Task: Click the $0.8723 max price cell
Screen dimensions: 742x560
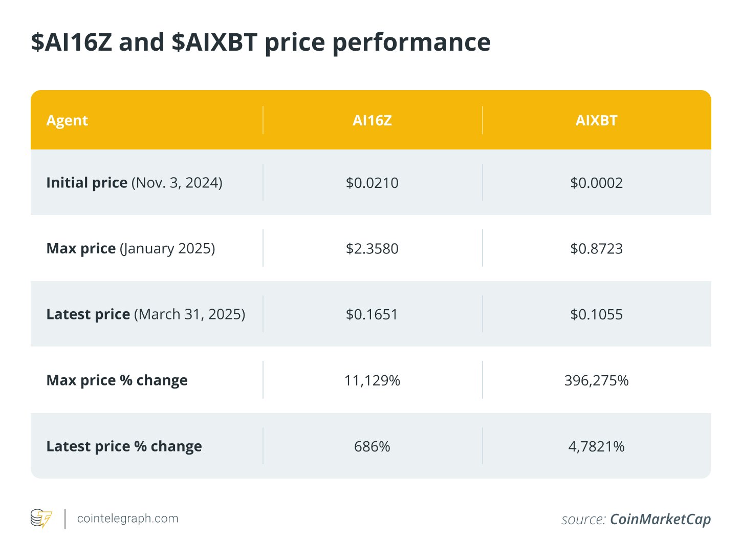Action: (x=596, y=249)
